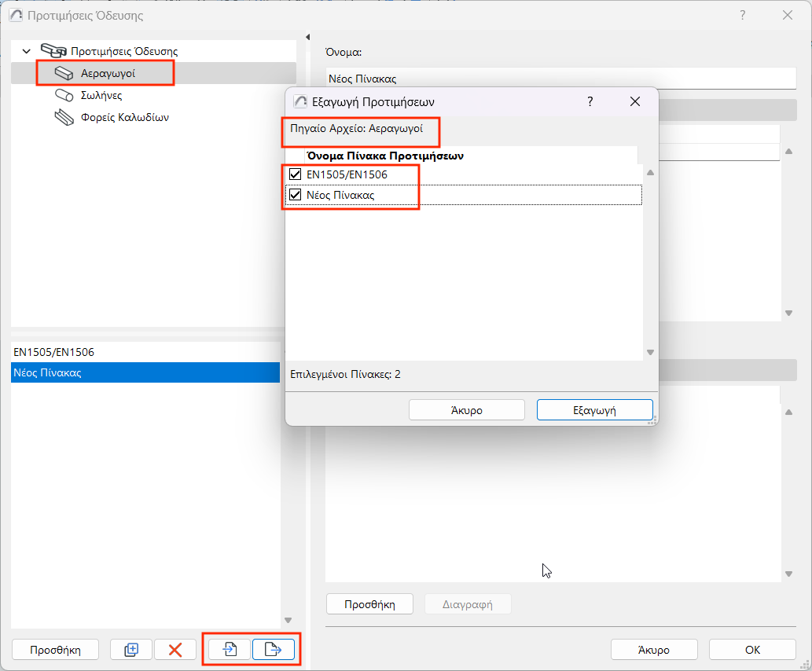812x671 pixels.
Task: Click the import preferences icon button
Action: (x=230, y=649)
